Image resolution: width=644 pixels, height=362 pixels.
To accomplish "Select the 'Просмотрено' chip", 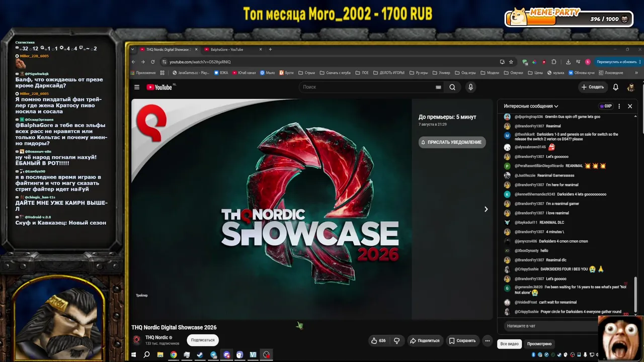I will 539,344.
